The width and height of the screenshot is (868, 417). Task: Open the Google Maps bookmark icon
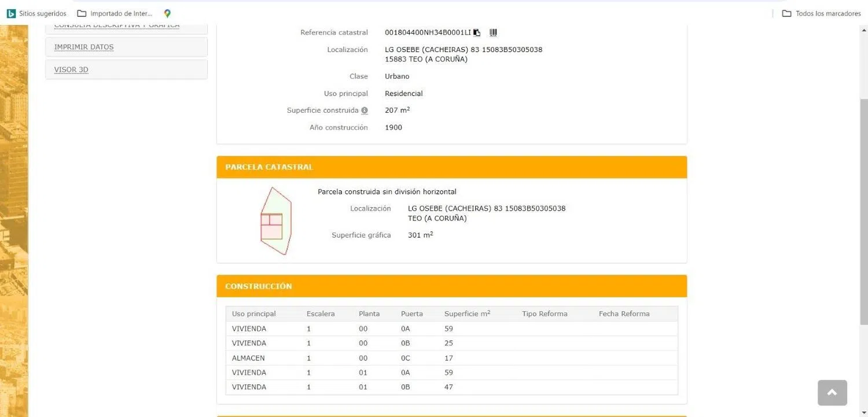pos(167,13)
